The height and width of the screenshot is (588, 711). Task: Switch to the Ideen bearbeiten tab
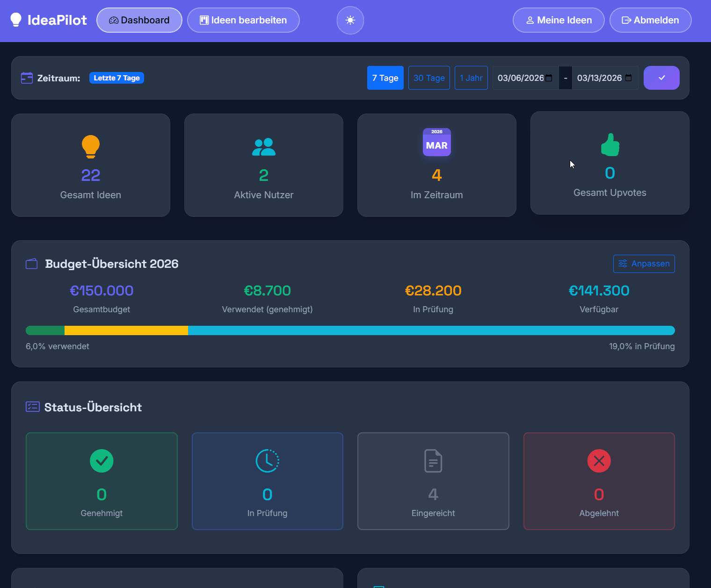[243, 20]
